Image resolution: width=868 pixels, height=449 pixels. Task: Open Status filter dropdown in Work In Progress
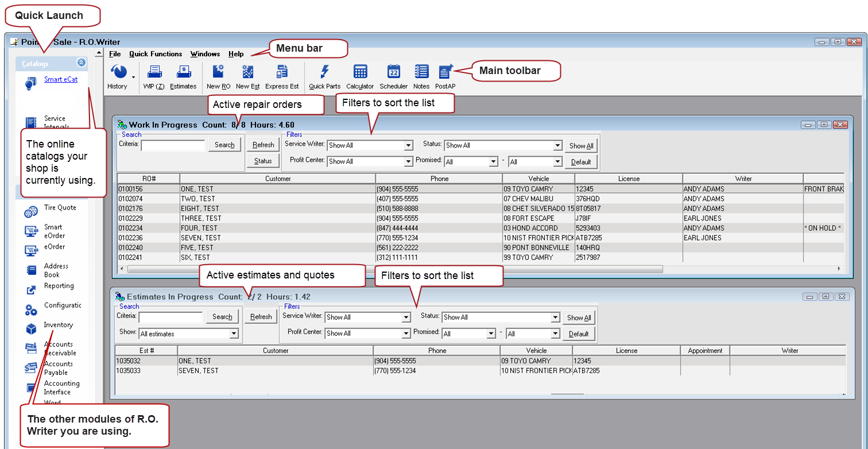point(557,146)
